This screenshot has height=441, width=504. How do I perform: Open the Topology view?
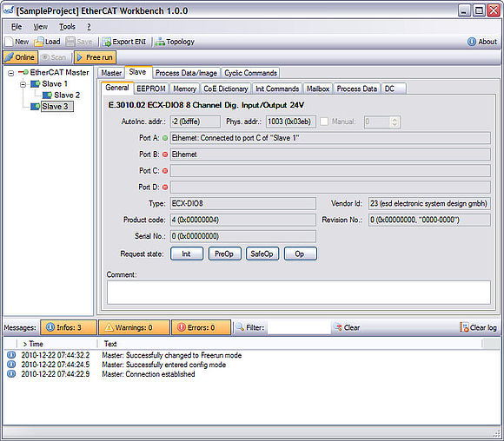(x=175, y=42)
